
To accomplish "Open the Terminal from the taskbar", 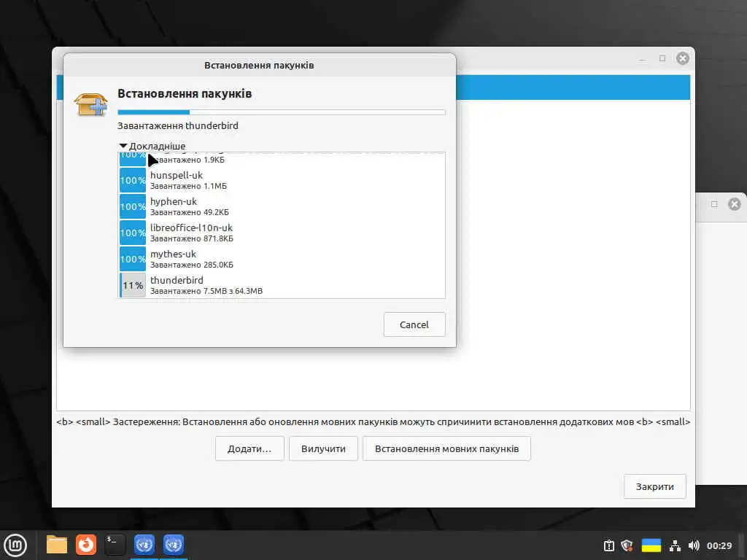I will click(x=115, y=545).
